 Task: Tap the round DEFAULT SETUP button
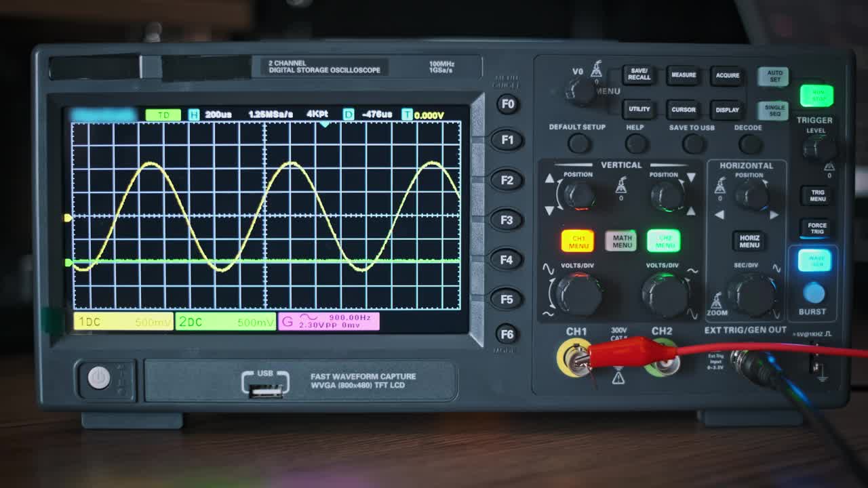pyautogui.click(x=579, y=143)
